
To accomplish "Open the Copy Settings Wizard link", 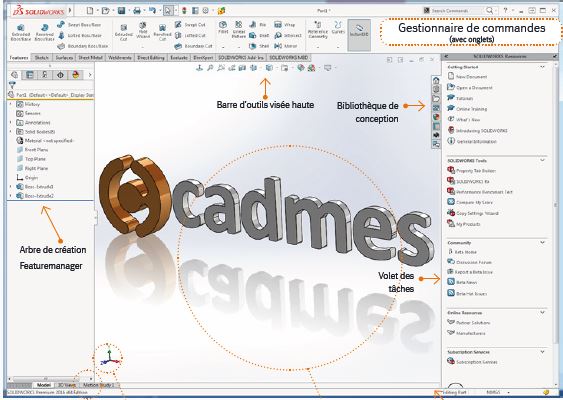I will point(473,213).
